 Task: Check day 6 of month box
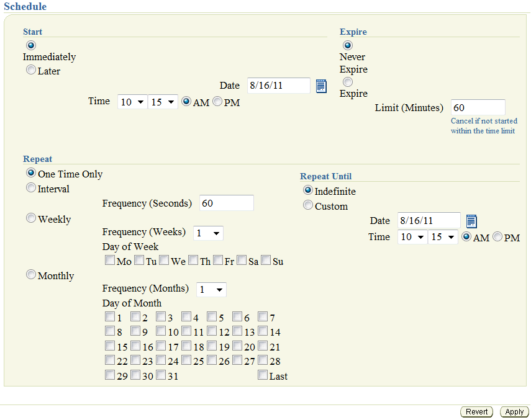(237, 316)
